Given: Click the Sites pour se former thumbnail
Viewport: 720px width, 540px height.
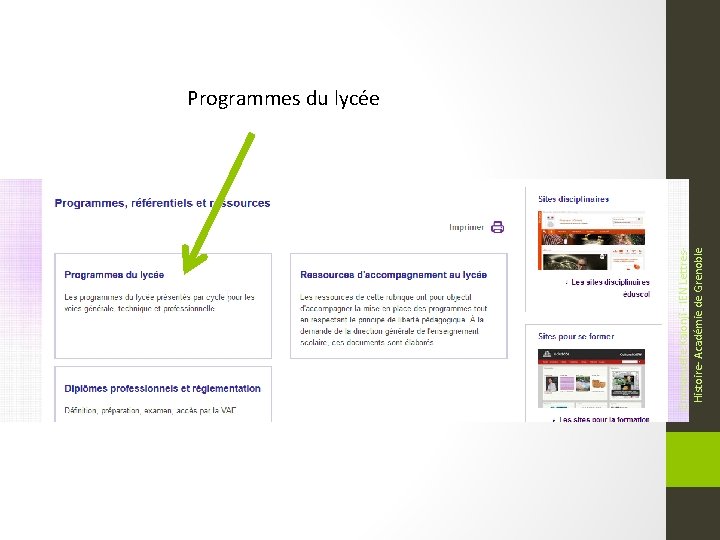Looking at the screenshot, I should pos(591,378).
